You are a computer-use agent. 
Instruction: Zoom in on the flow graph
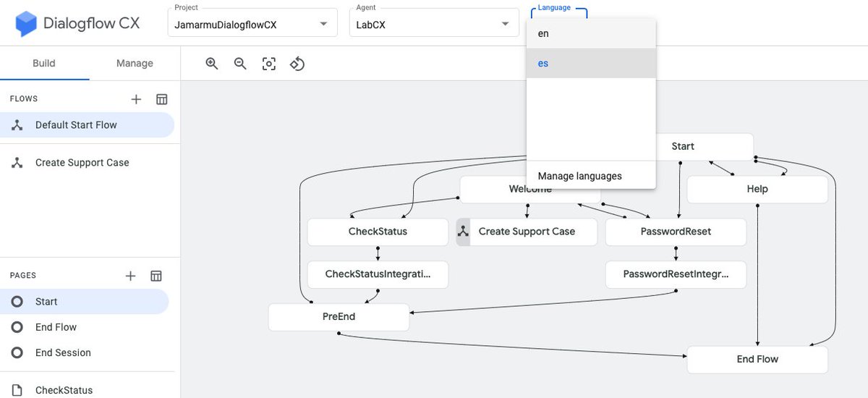[212, 64]
